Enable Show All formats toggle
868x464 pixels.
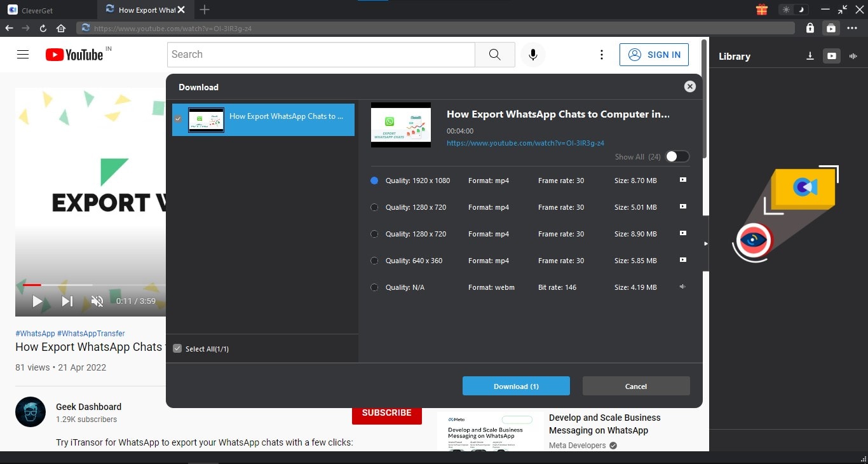[677, 156]
